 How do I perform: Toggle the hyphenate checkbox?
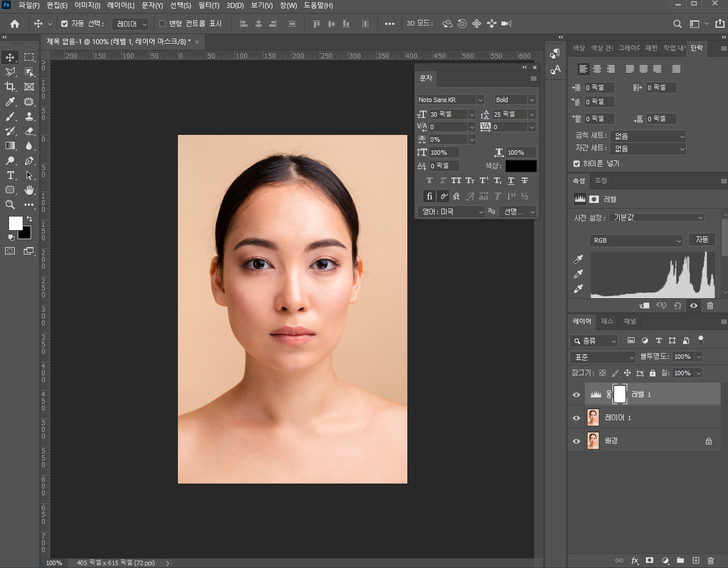pyautogui.click(x=577, y=163)
